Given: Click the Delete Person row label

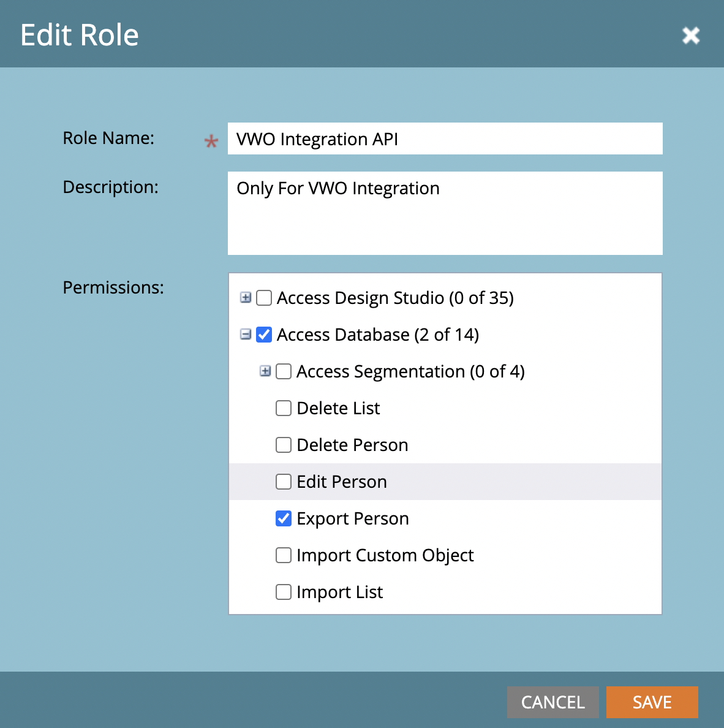Looking at the screenshot, I should 352,445.
